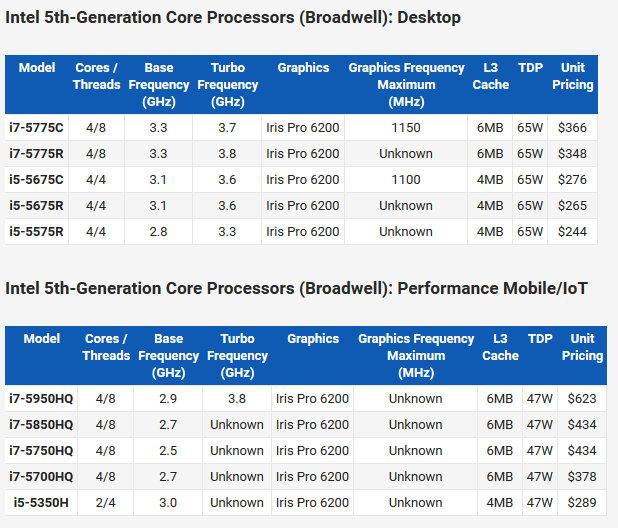
Task: Click the i5-5675C model cell
Action: 37,180
